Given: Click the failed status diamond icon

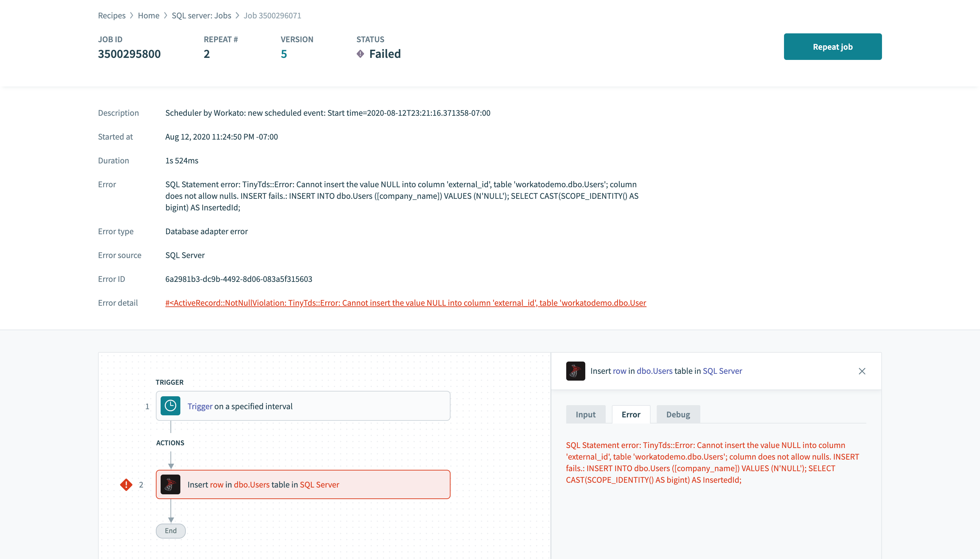Looking at the screenshot, I should click(x=360, y=54).
